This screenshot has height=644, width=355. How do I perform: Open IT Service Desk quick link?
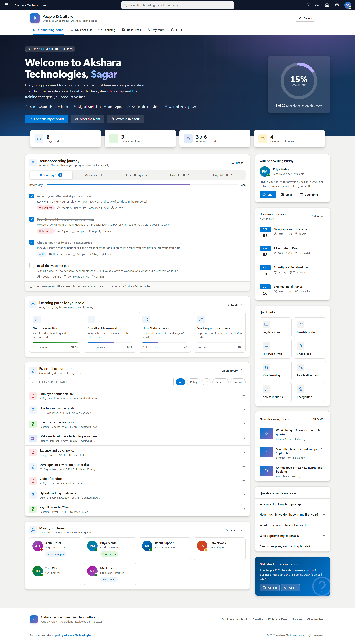click(275, 349)
